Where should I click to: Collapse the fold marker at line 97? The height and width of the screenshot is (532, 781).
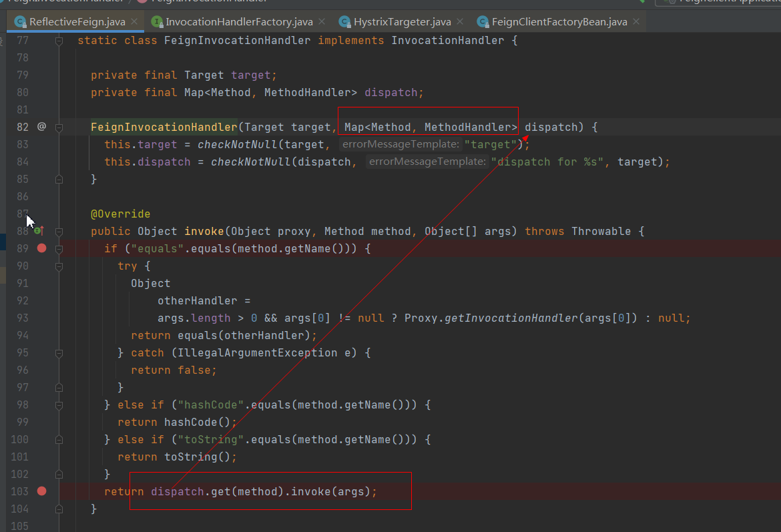59,388
